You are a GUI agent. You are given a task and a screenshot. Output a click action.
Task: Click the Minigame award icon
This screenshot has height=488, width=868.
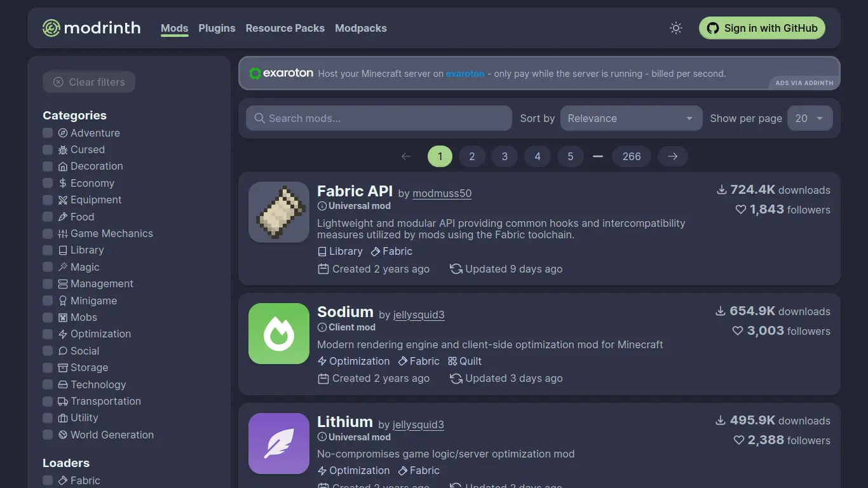pos(63,301)
